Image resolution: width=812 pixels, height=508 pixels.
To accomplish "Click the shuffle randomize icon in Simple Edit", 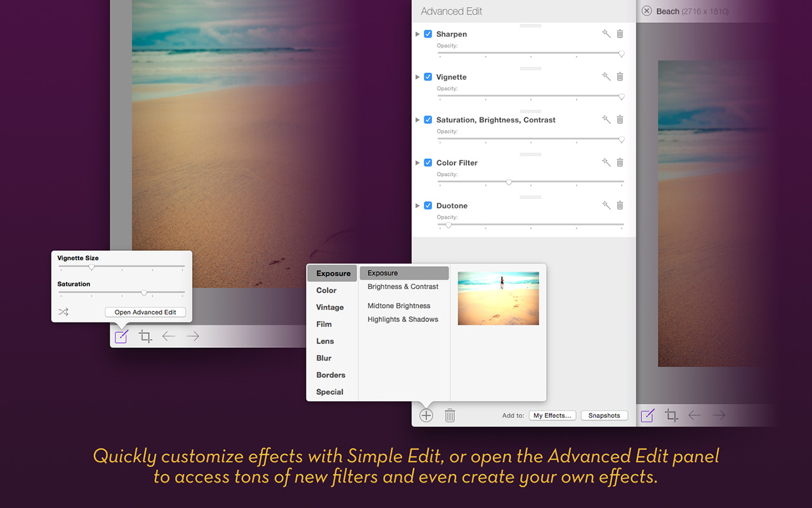I will 63,312.
